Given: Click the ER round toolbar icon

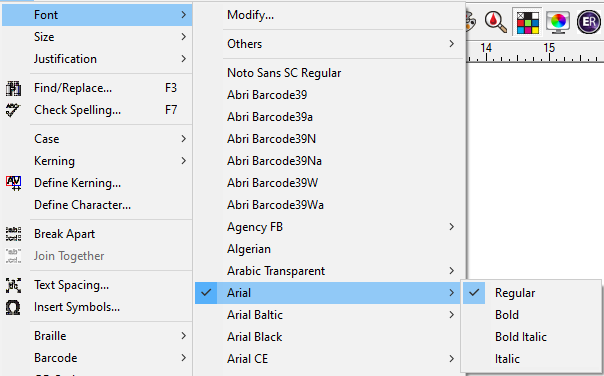Looking at the screenshot, I should click(589, 22).
